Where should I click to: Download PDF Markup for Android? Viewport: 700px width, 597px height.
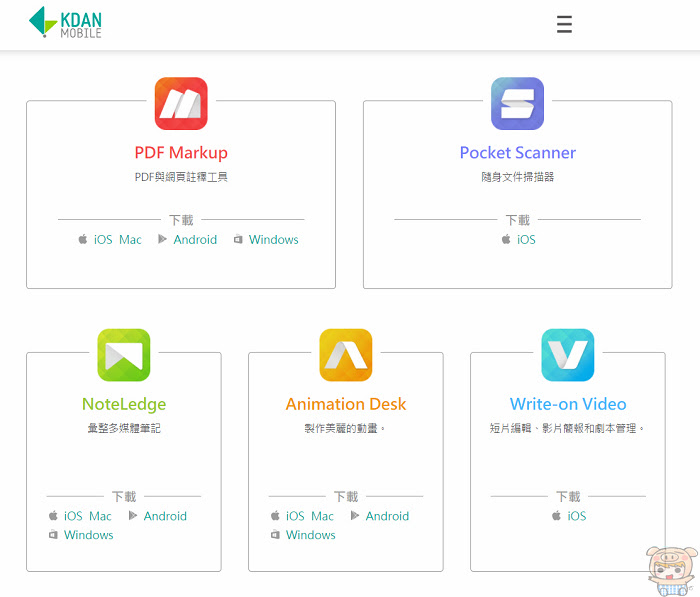point(195,240)
